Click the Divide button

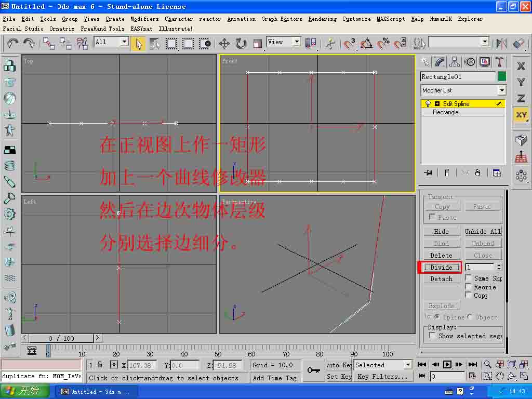(441, 268)
